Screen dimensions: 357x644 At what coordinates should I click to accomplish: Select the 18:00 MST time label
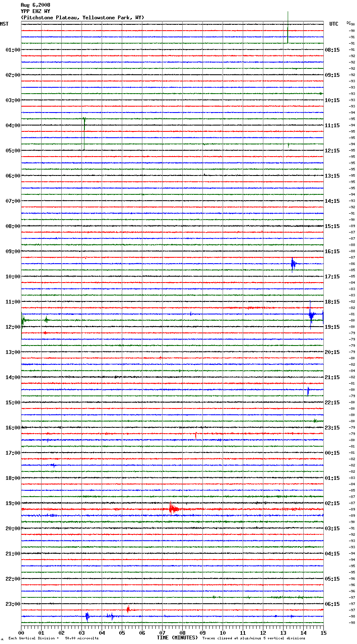pyautogui.click(x=13, y=478)
